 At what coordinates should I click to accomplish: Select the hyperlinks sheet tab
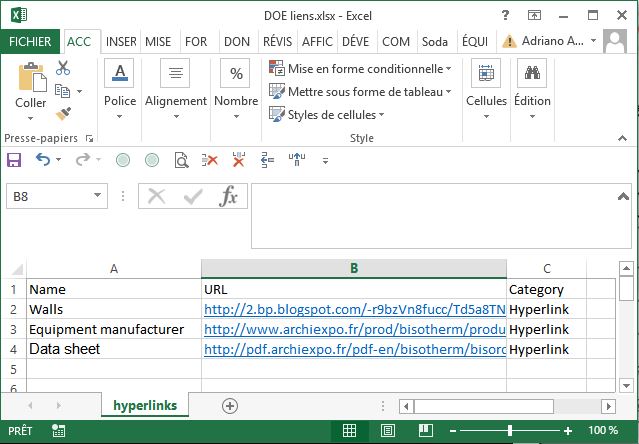coord(145,405)
